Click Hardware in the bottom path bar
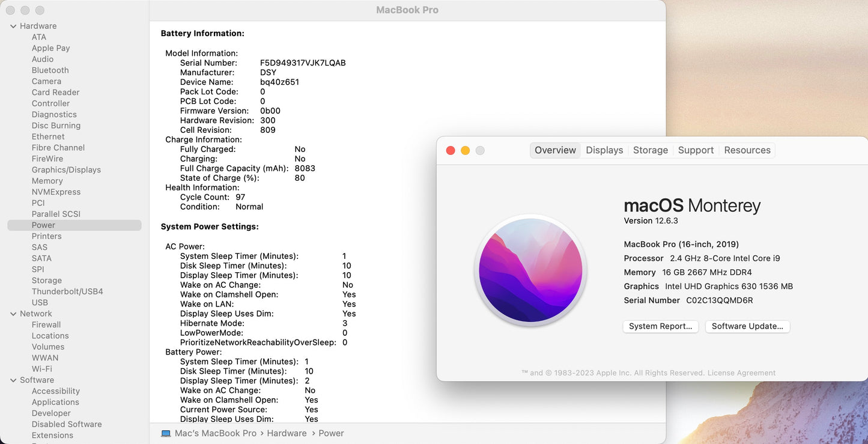 [287, 433]
